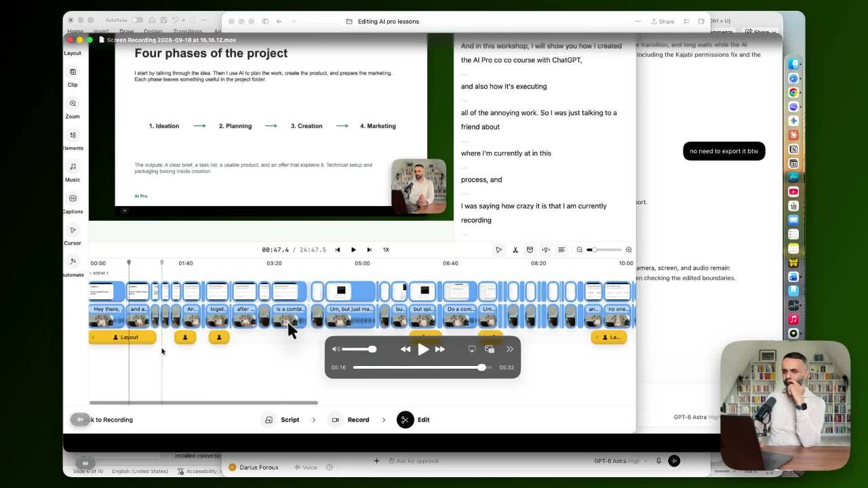This screenshot has height=488, width=868.
Task: Expand more options chevrons in player overlay
Action: coord(509,349)
